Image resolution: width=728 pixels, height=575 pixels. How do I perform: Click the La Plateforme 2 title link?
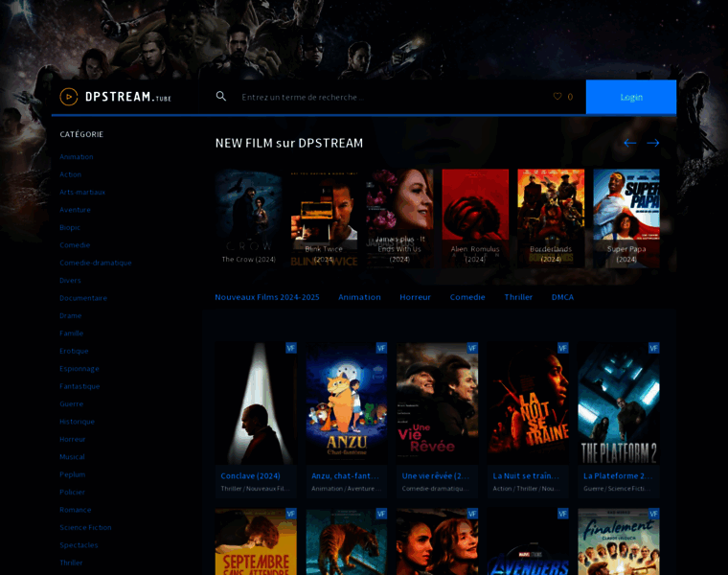pos(618,475)
